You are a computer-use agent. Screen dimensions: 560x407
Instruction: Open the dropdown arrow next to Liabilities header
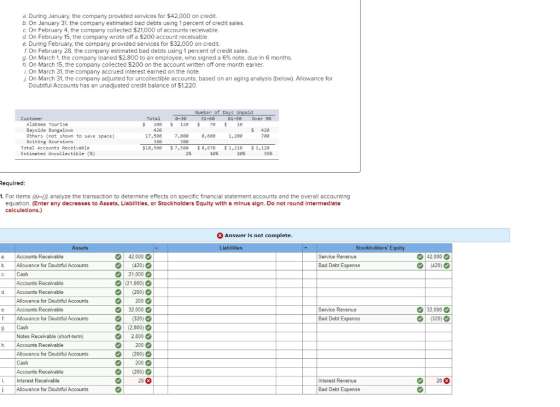click(306, 248)
